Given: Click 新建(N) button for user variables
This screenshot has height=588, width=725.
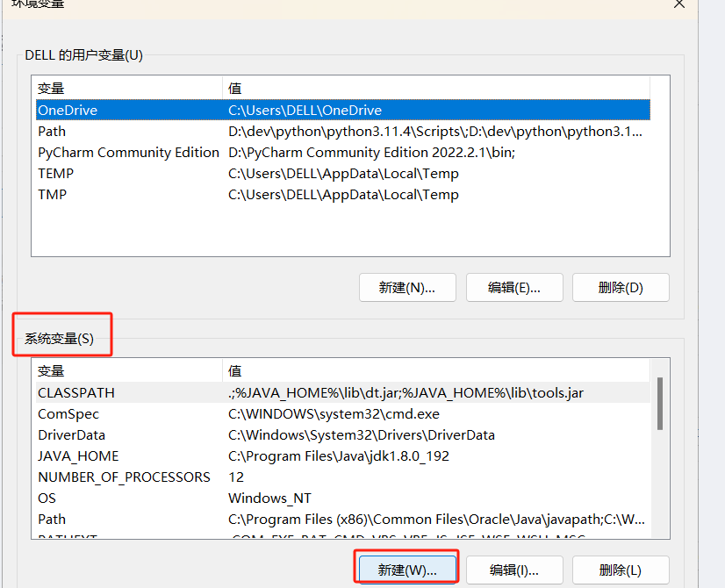Looking at the screenshot, I should coord(407,287).
